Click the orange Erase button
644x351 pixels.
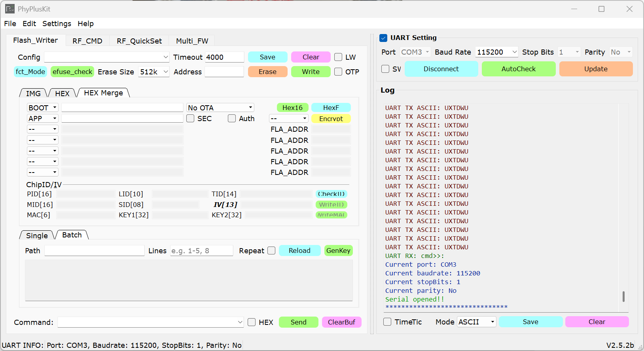267,72
